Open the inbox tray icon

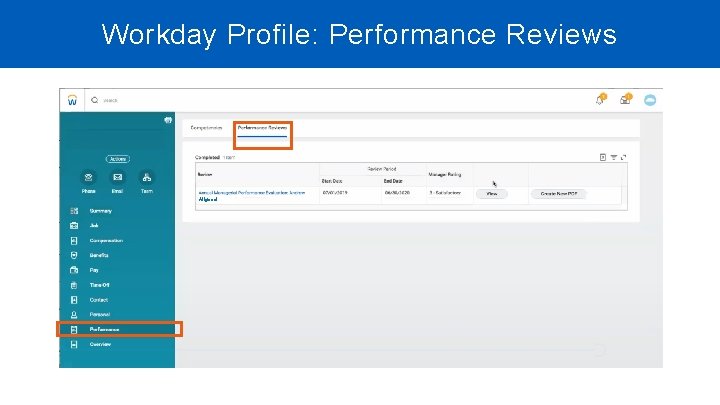point(625,99)
